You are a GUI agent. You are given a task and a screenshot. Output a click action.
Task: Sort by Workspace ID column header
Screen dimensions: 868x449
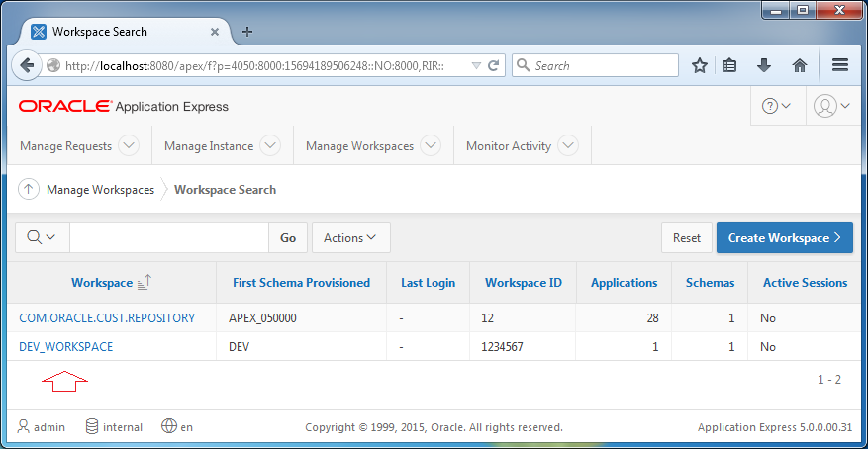click(524, 283)
